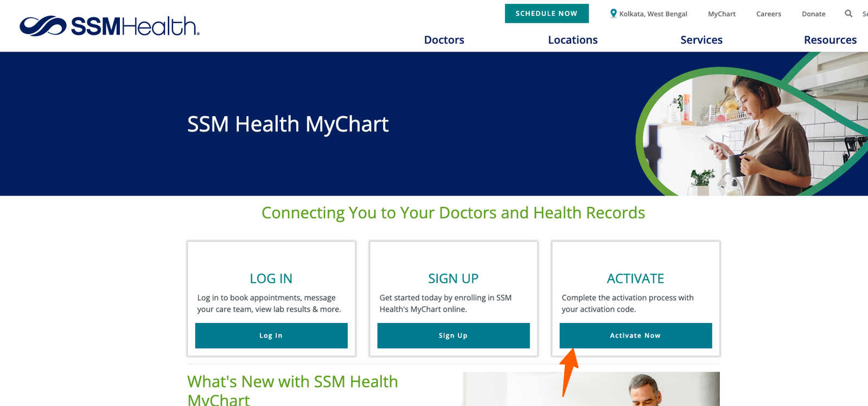The image size is (868, 406).
Task: Click the location pin icon
Action: point(613,14)
